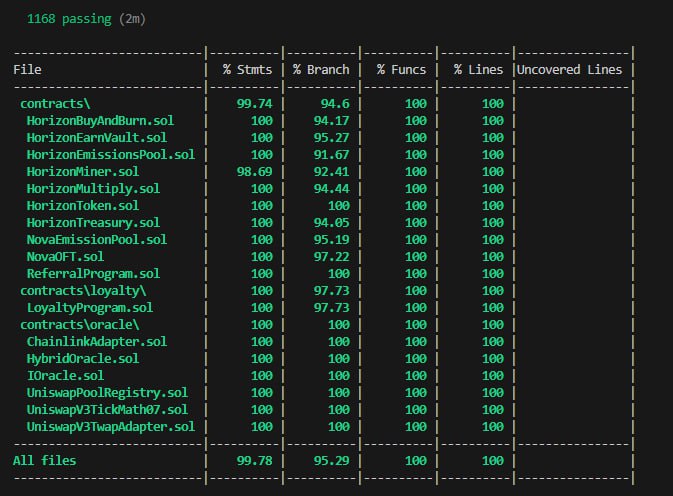Click the '% Branch' column header
The width and height of the screenshot is (673, 496).
[321, 70]
